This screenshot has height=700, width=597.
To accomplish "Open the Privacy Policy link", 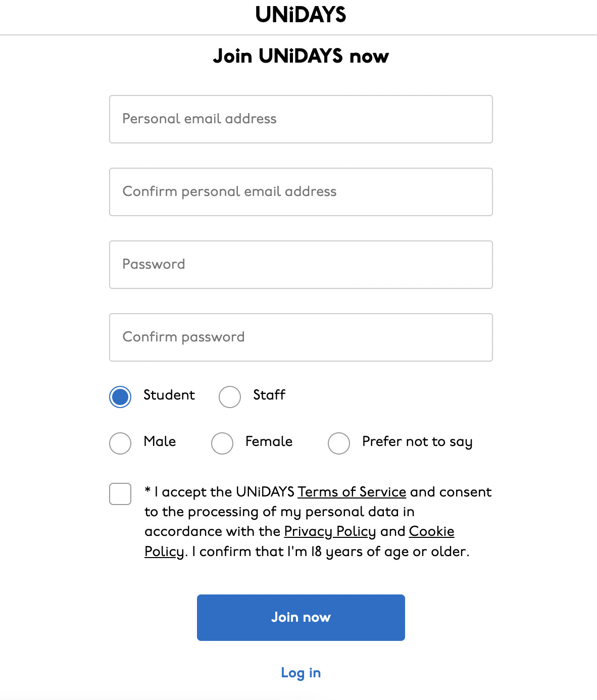I will coord(330,531).
